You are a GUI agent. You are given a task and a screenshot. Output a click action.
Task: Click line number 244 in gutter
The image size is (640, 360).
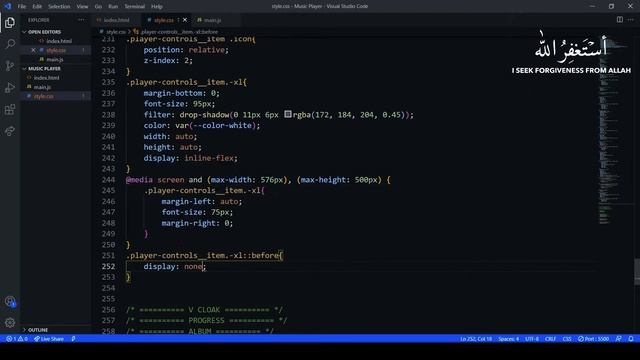pos(108,180)
